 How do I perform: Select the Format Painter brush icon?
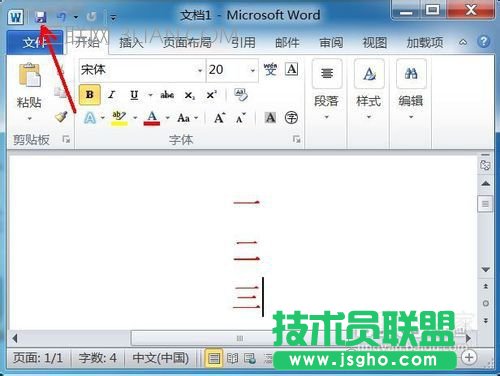pos(61,117)
